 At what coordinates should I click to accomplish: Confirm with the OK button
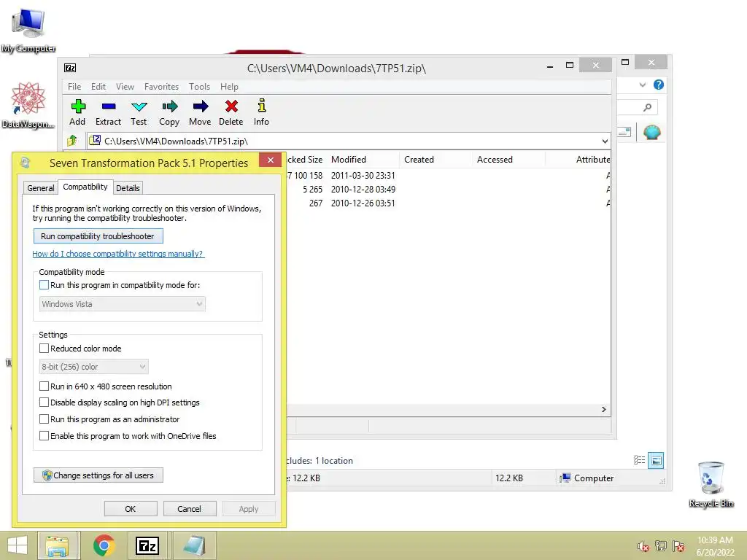click(131, 508)
